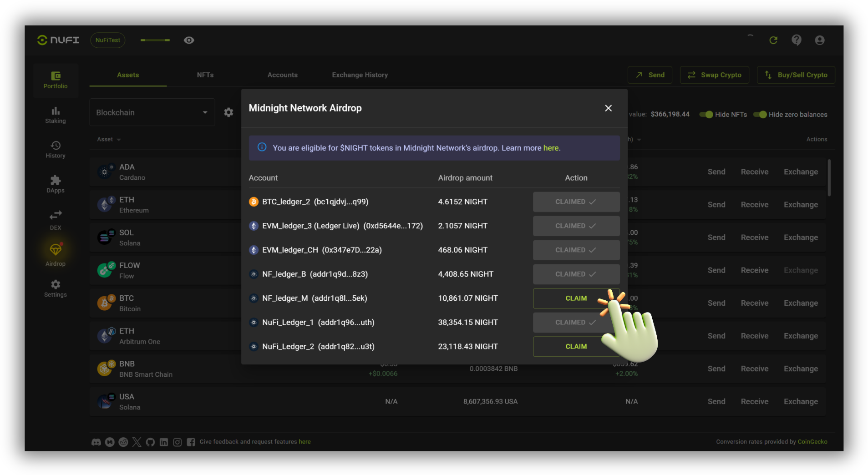Select 'NuFi_Ledger_1 (addr1q96...uth)' account text

pos(318,323)
